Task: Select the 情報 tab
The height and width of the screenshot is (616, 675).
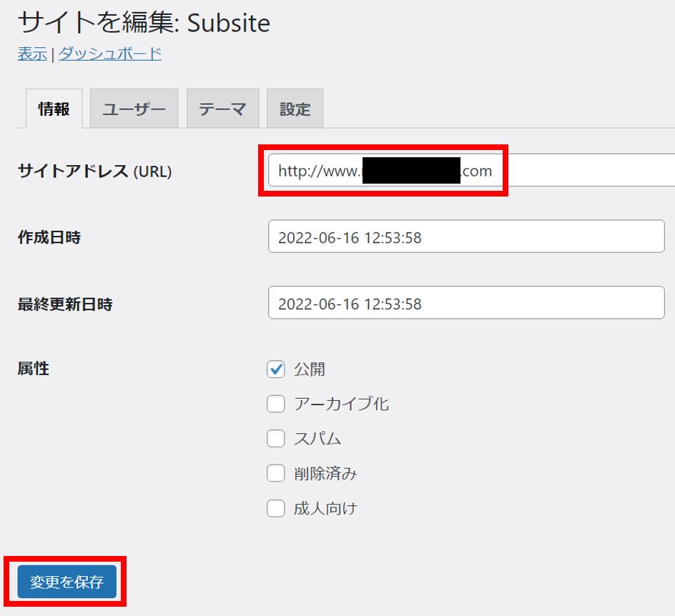Action: (54, 109)
